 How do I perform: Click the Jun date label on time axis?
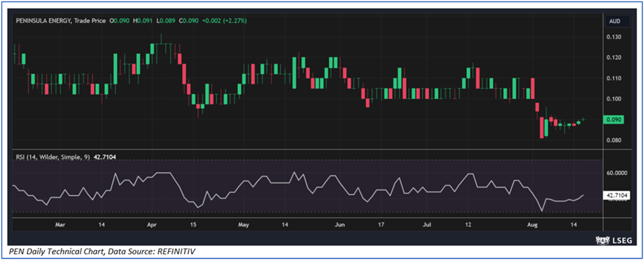pos(340,225)
